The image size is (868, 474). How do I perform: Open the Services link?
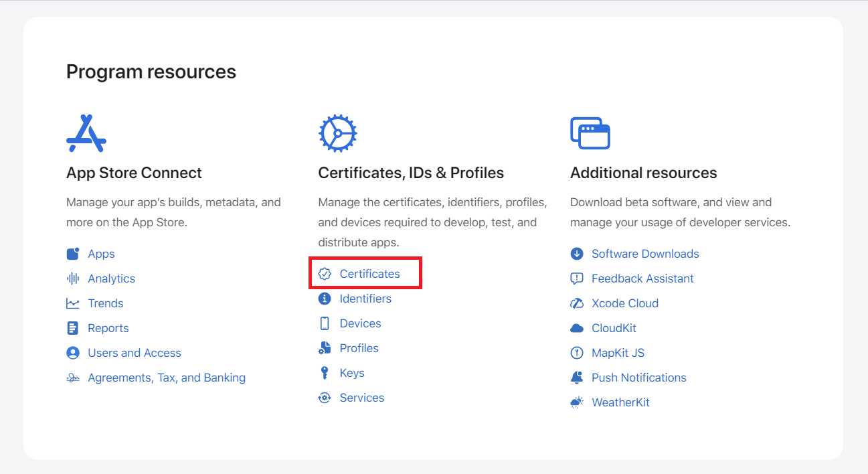pyautogui.click(x=362, y=398)
